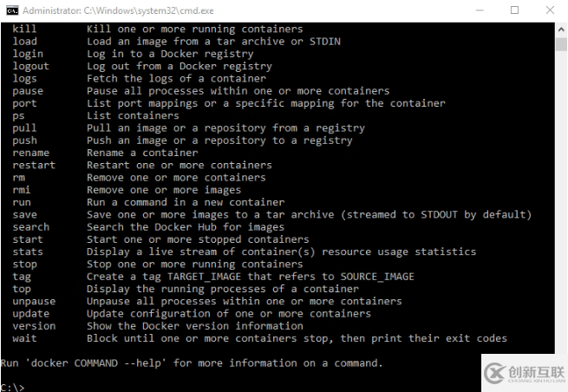Click the 'pause' command name
The height and width of the screenshot is (392, 568).
[x=28, y=91]
